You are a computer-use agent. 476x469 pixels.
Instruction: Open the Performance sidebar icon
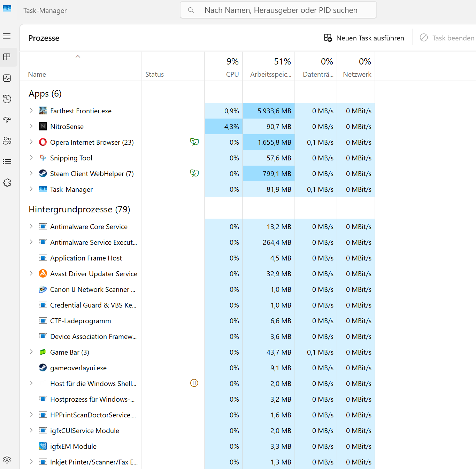pyautogui.click(x=7, y=78)
